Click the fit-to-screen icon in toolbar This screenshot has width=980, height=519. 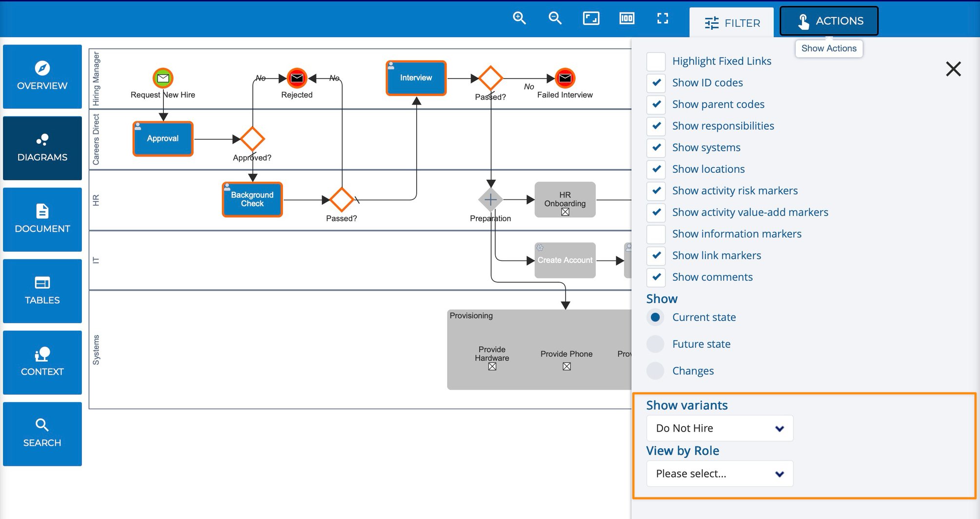coord(591,19)
